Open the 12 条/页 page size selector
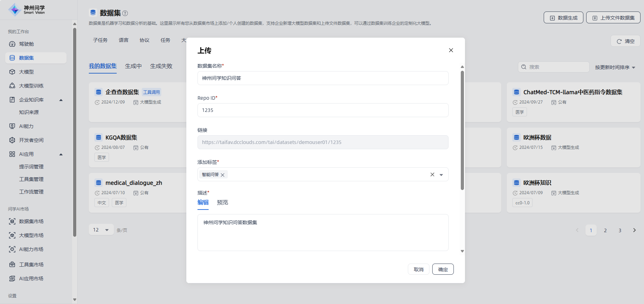Screen dimensions: 644x304 101,230
